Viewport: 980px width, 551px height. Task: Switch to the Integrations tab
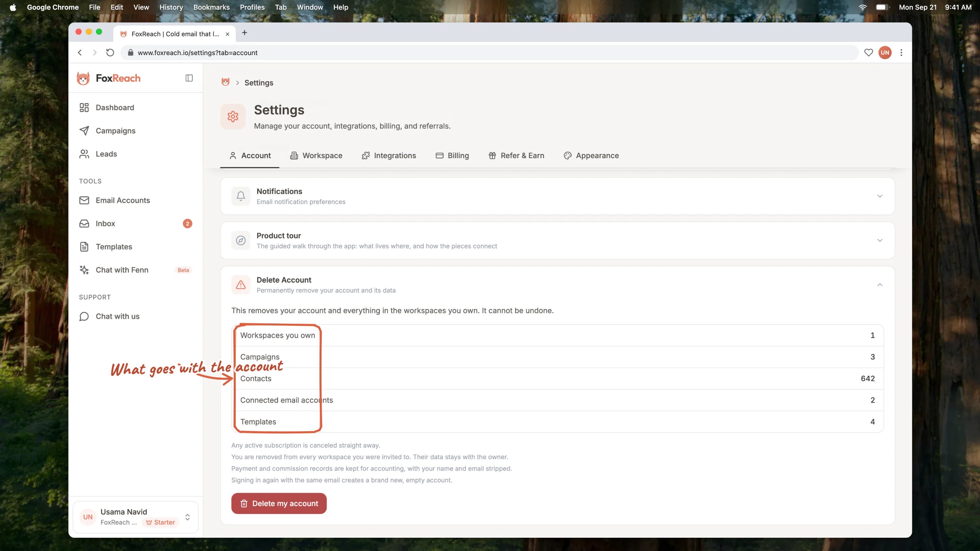(389, 155)
